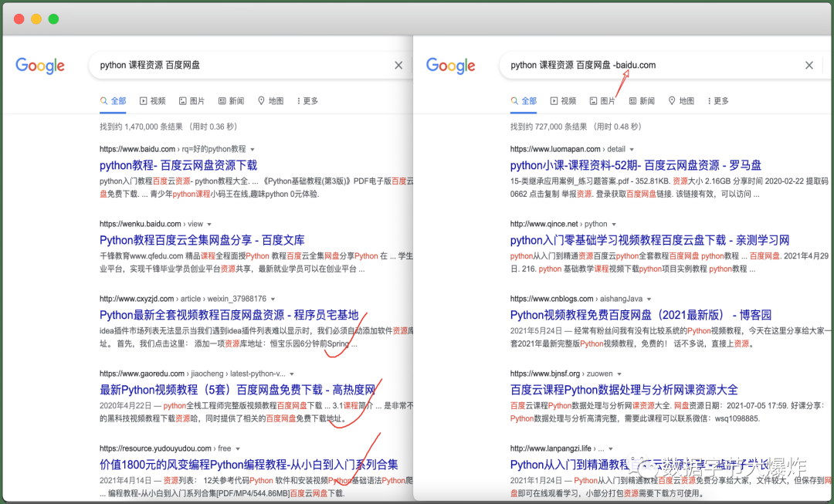Click the URL text https://wenku.baidu.com › view
This screenshot has width=834, height=504.
pyautogui.click(x=151, y=225)
